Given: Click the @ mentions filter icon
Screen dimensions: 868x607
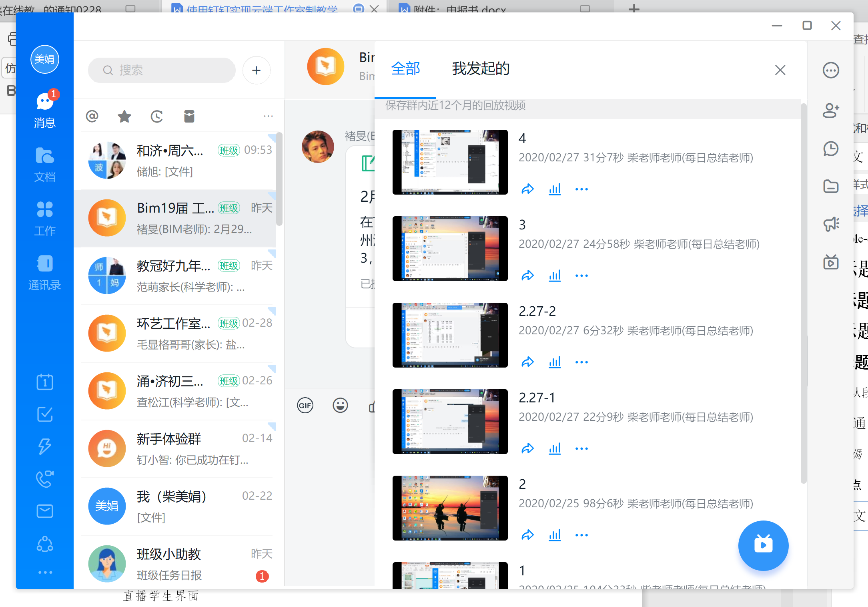Looking at the screenshot, I should pos(92,117).
